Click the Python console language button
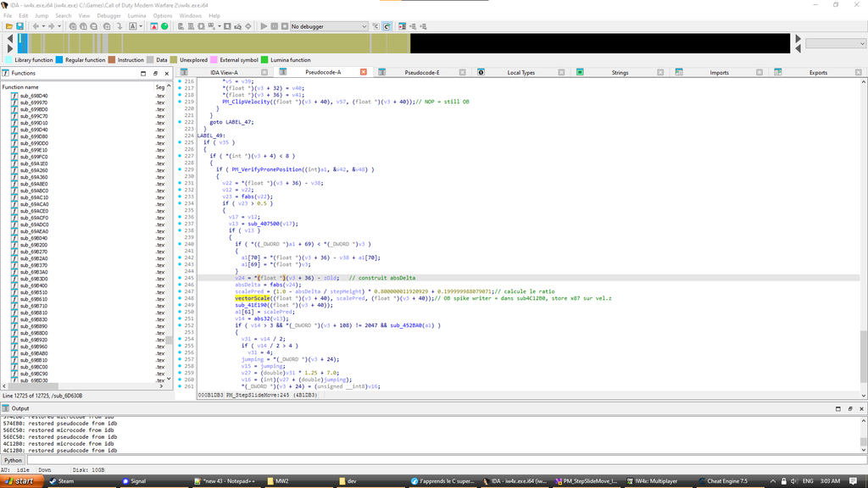This screenshot has height=488, width=868. pyautogui.click(x=14, y=460)
